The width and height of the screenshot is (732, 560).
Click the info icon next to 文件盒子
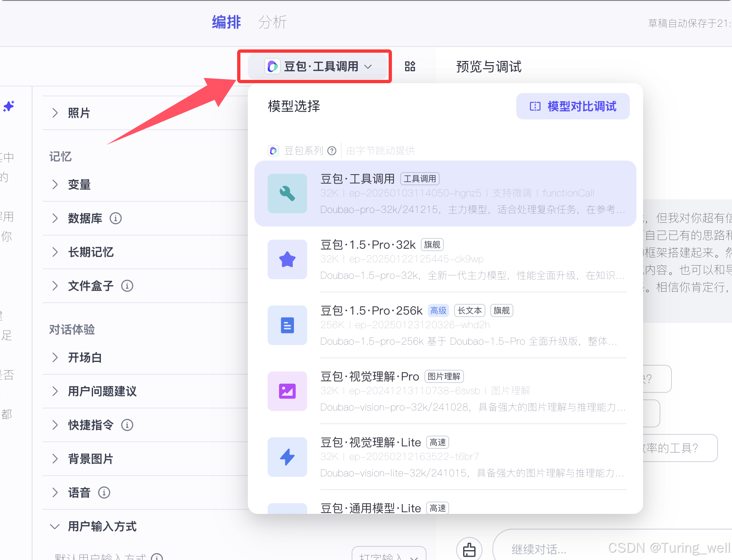pyautogui.click(x=127, y=286)
